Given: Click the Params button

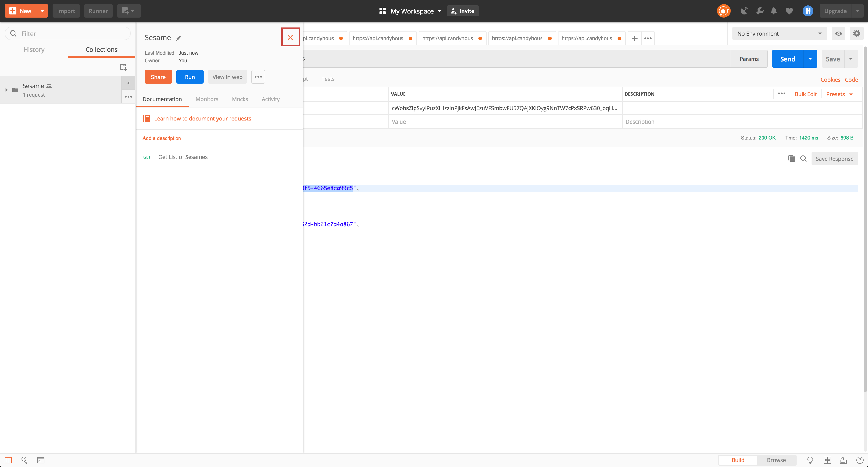Looking at the screenshot, I should 749,59.
